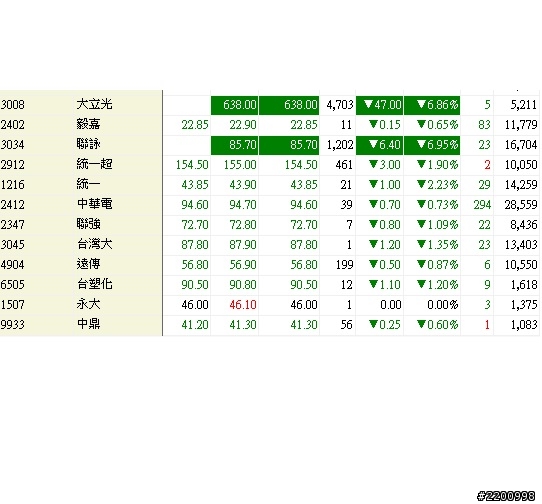Click the 6.95% decline cell
This screenshot has width=542, height=504.
pos(432,145)
